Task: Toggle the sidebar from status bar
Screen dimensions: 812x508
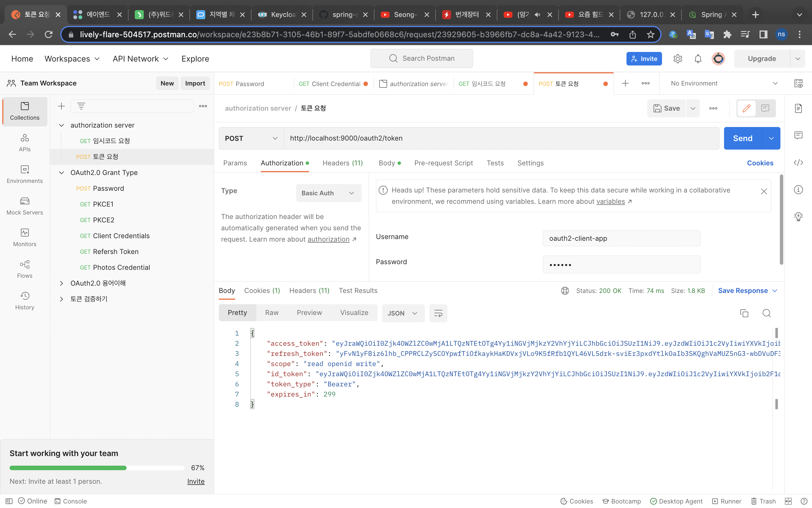Action: click(9, 501)
